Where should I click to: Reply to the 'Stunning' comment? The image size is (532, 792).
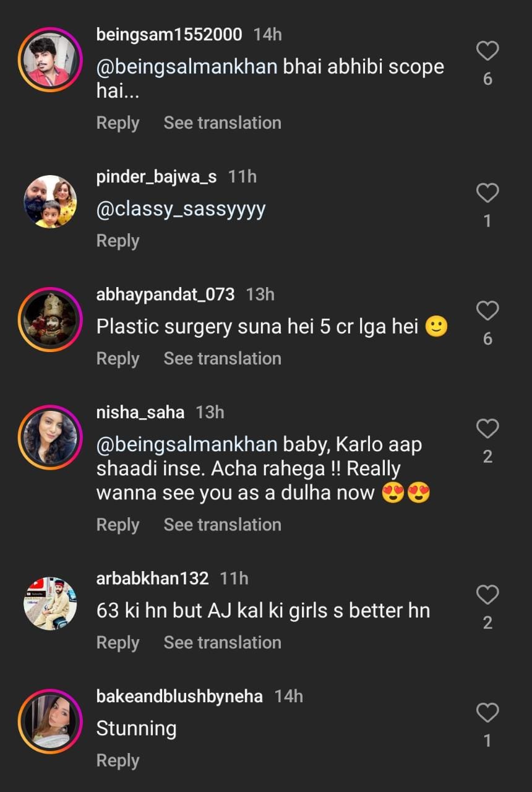coord(118,761)
